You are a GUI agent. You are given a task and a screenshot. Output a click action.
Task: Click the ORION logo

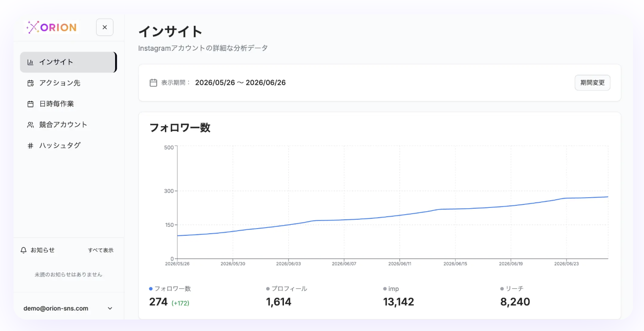point(51,28)
